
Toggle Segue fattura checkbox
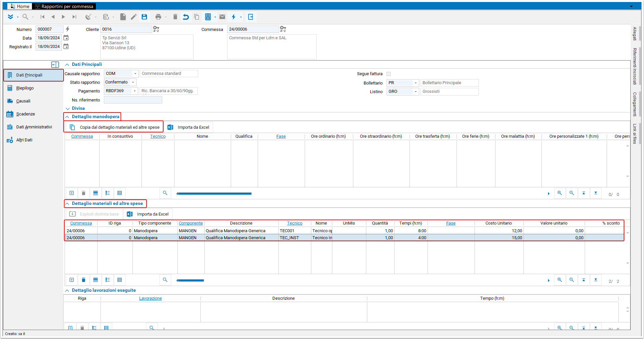389,74
